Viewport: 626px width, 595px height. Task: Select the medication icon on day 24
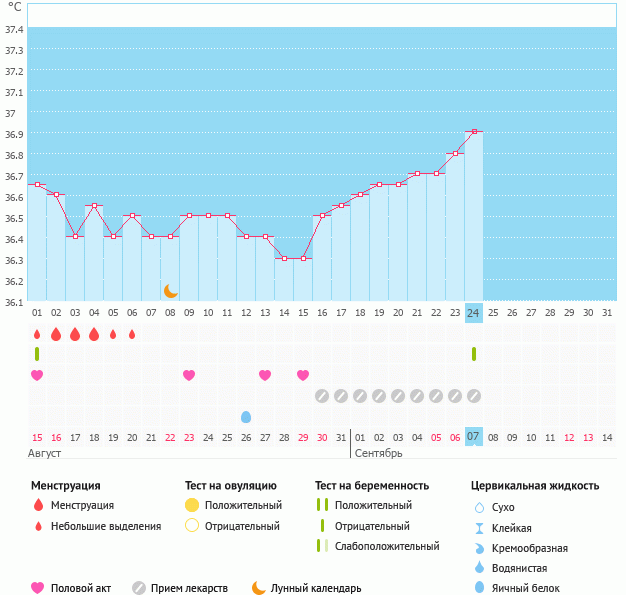[474, 396]
